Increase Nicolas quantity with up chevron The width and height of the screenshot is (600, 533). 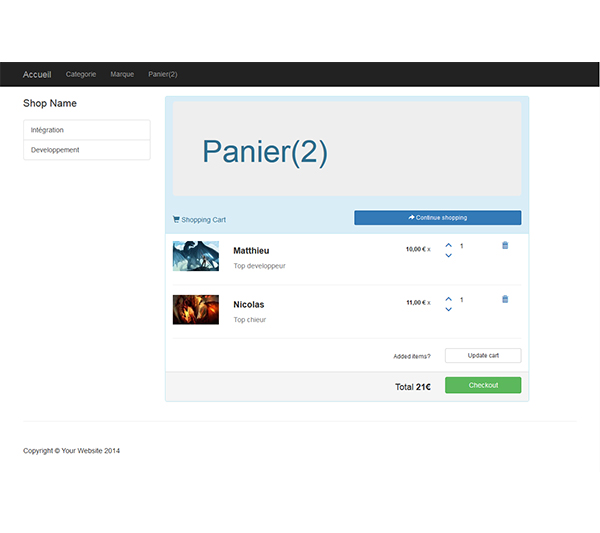tap(448, 299)
